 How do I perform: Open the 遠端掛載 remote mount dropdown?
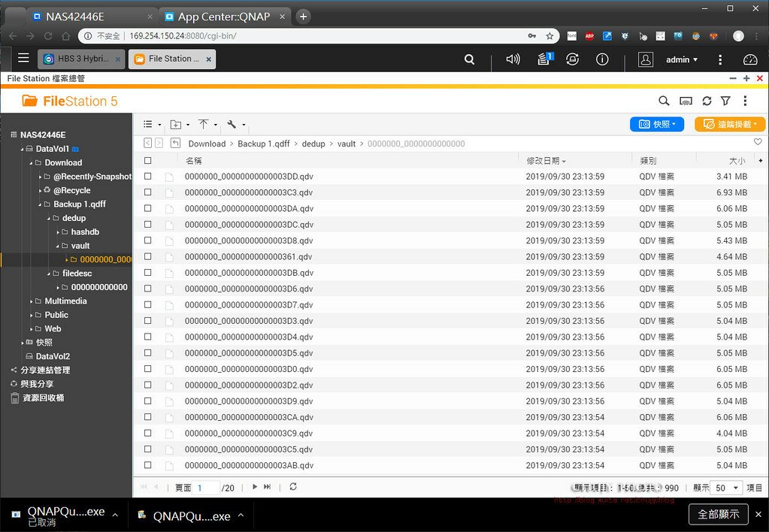point(730,125)
